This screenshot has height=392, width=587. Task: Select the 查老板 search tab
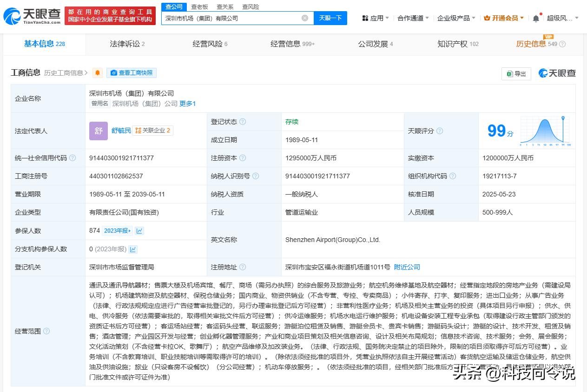pos(199,7)
